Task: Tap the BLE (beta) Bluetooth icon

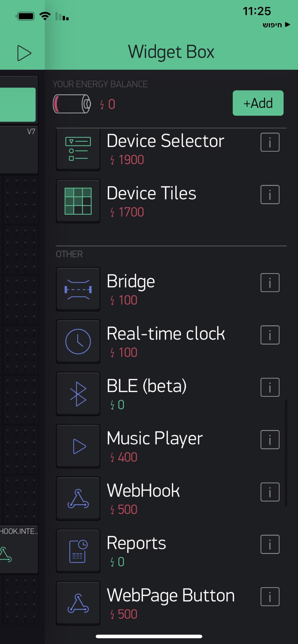Action: pos(78,394)
